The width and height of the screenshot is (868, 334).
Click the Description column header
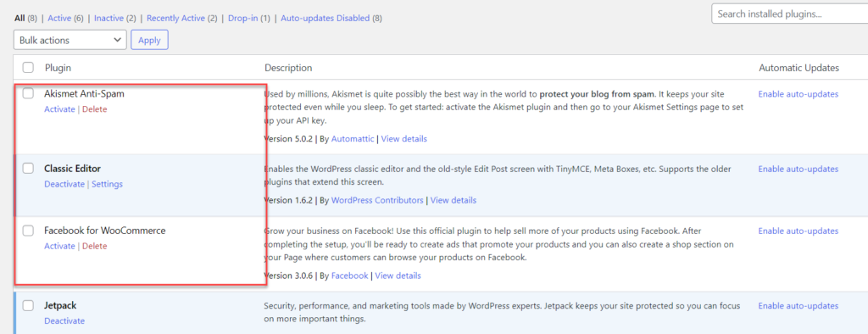[288, 68]
